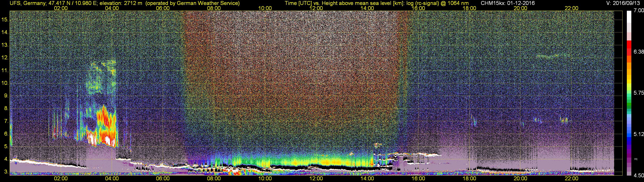The image size is (644, 182).
Task: Select the 12:00 label on the top time axis
Action: click(x=316, y=8)
